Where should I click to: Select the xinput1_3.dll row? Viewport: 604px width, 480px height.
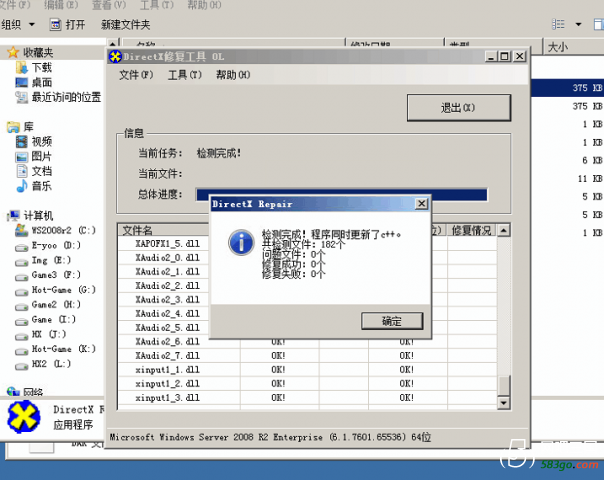307,398
